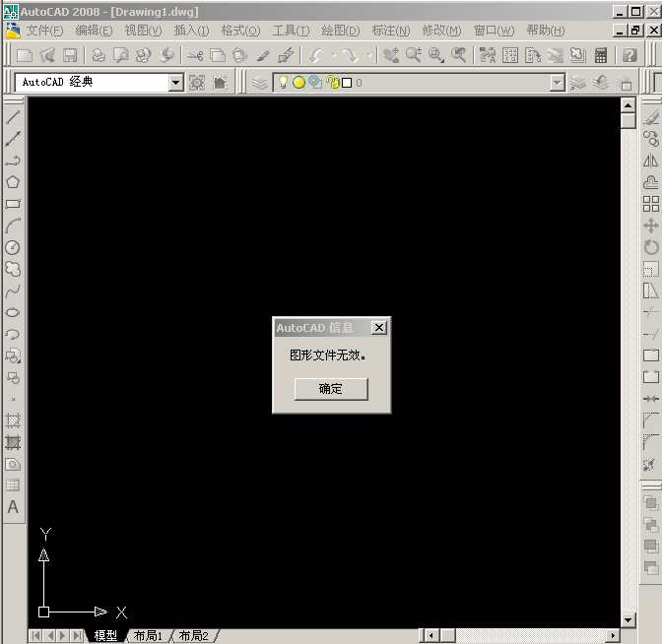Select the Erase modify tool
The image size is (662, 644).
pyautogui.click(x=651, y=117)
